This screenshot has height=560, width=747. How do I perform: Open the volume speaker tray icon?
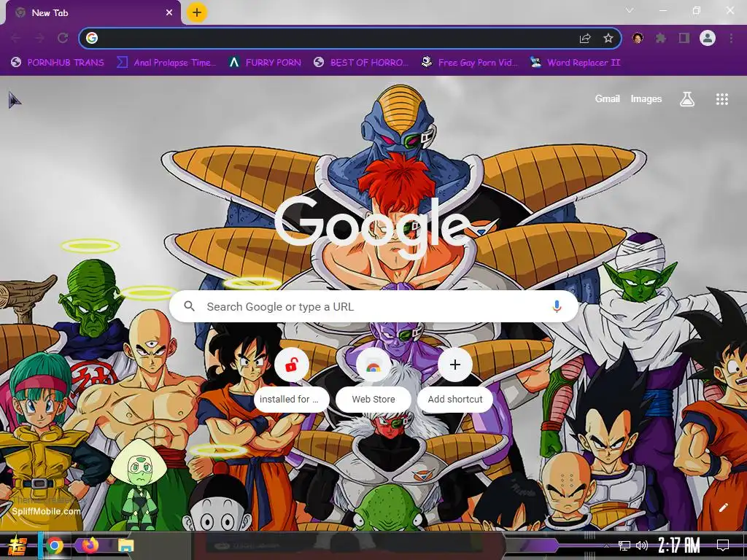pos(642,545)
